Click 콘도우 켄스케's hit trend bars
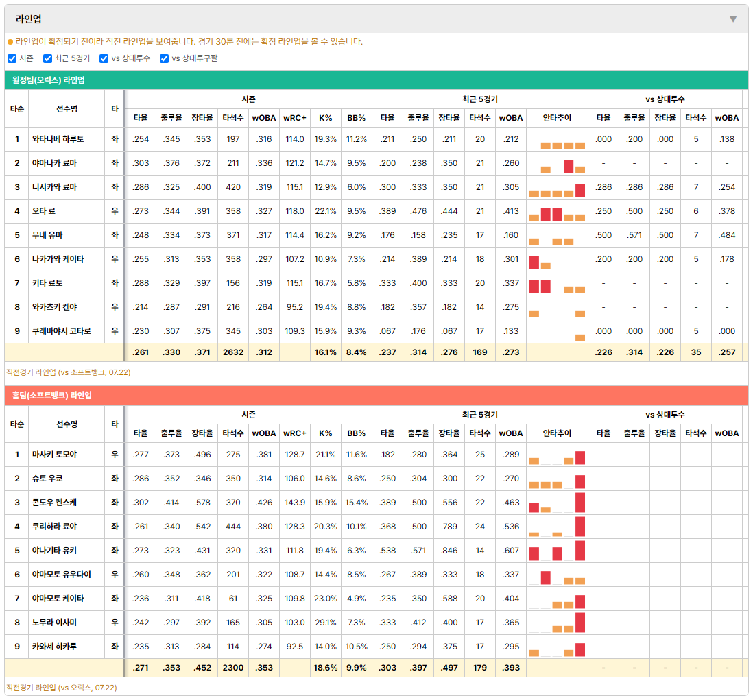 pyautogui.click(x=557, y=503)
